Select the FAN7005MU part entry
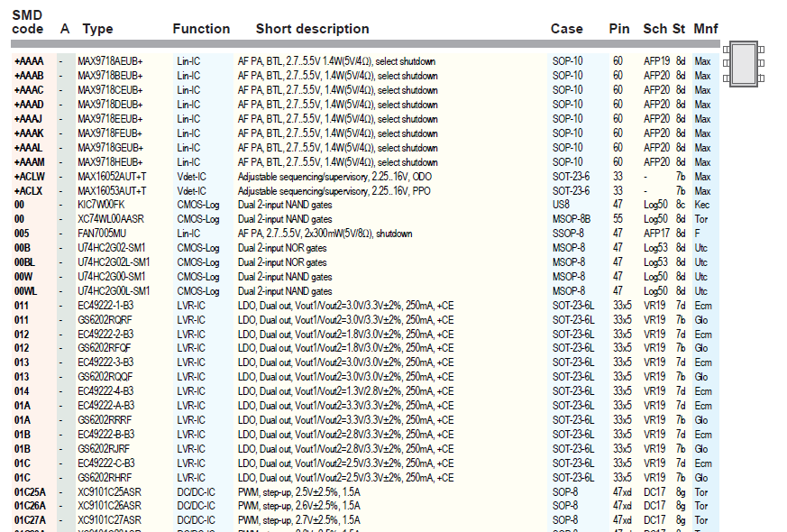 [102, 234]
